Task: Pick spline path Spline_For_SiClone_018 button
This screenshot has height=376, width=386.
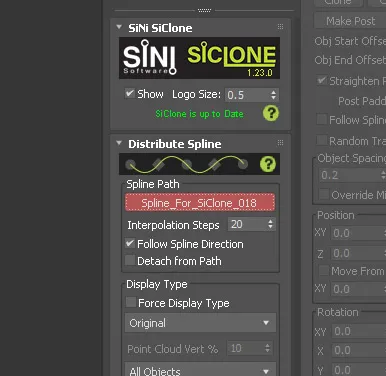Action: click(200, 203)
